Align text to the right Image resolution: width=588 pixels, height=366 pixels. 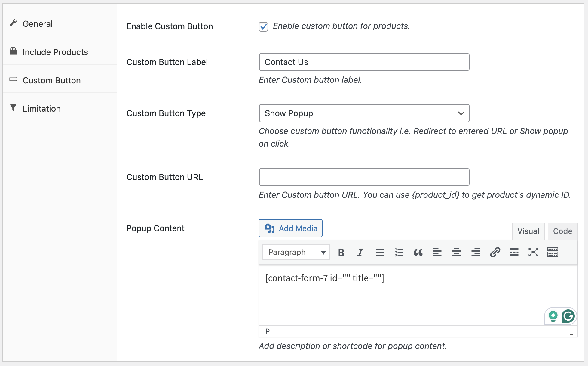[x=476, y=252]
